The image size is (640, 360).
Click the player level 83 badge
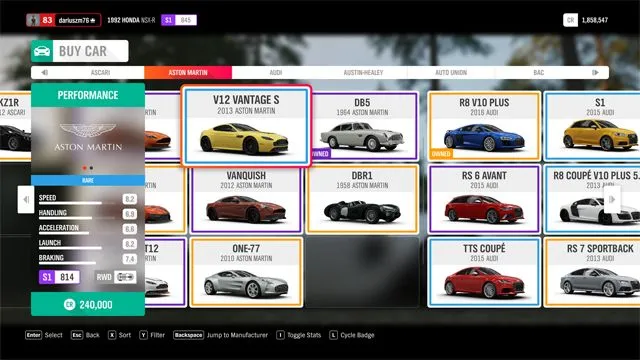tap(47, 20)
